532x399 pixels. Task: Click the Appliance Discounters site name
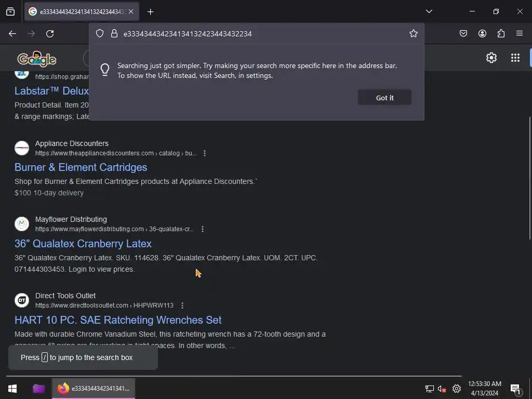[x=72, y=143]
